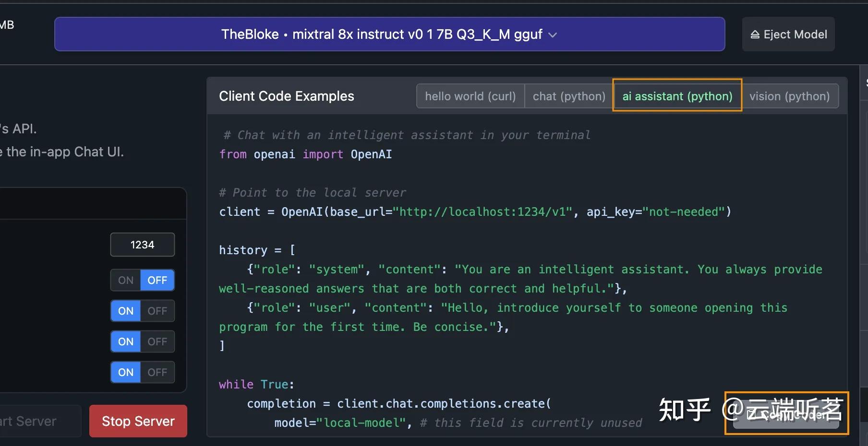Show the vision (python) code example
868x446 pixels.
(790, 96)
